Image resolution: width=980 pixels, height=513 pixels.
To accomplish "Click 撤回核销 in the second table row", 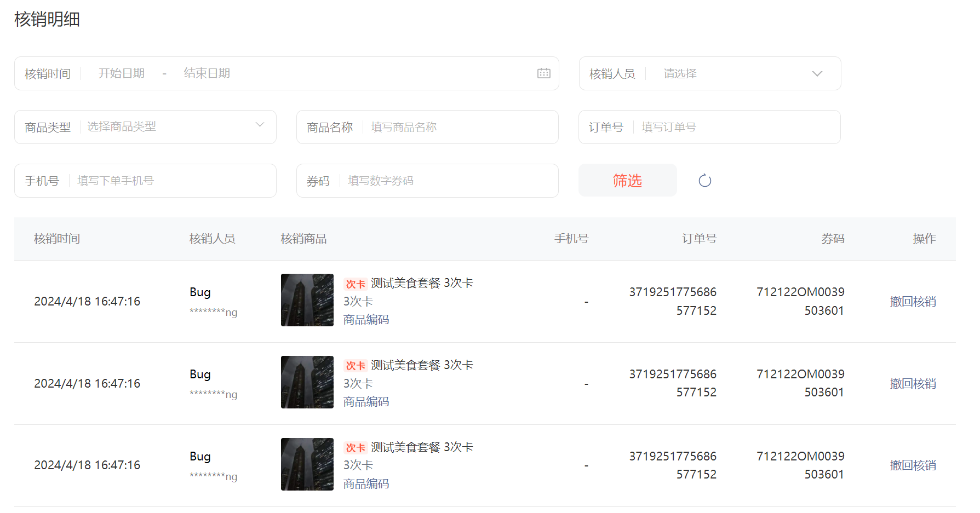I will 913,384.
